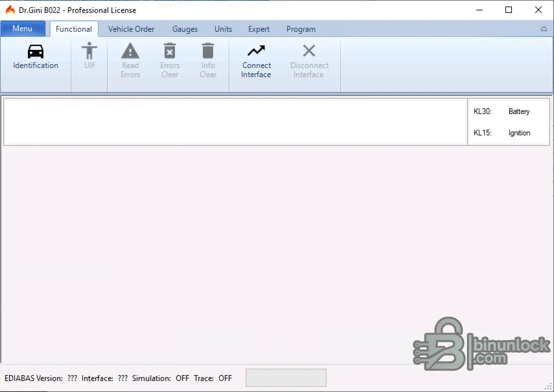
Task: Open the Vehicle Order tab
Action: point(131,29)
